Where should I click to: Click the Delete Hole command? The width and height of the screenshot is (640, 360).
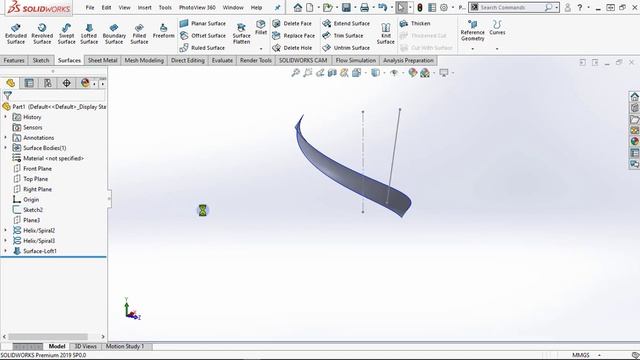(292, 48)
